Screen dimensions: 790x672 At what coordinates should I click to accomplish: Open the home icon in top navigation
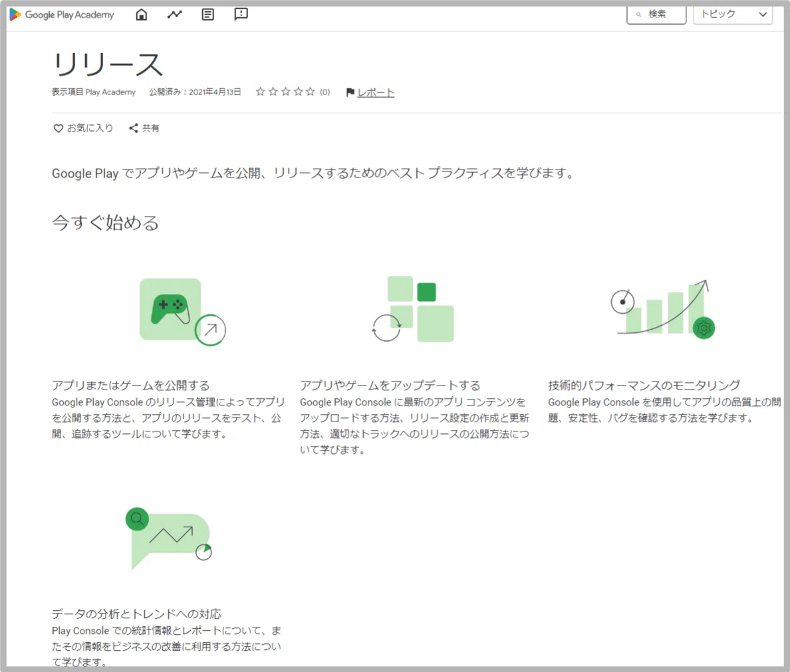coord(142,15)
